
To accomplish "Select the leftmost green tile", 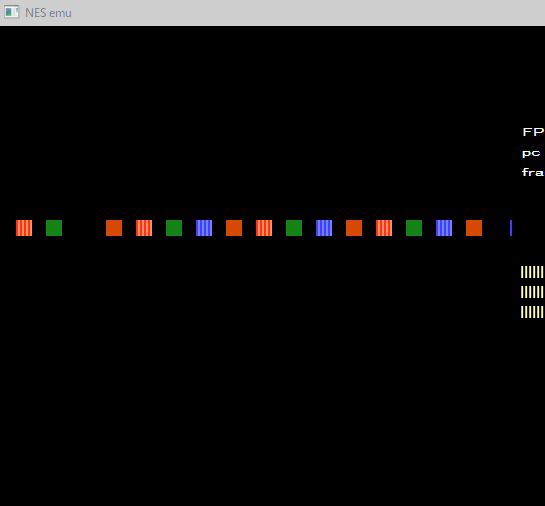I will pos(54,228).
